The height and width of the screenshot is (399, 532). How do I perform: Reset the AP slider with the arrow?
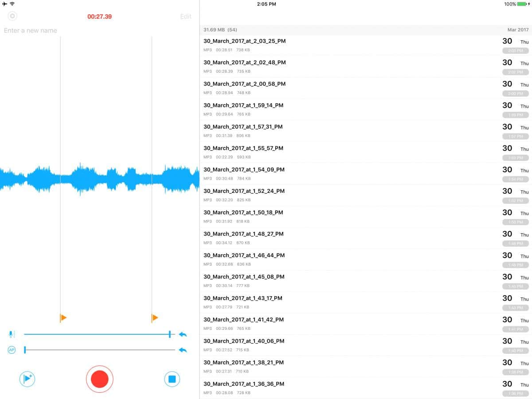pyautogui.click(x=183, y=350)
